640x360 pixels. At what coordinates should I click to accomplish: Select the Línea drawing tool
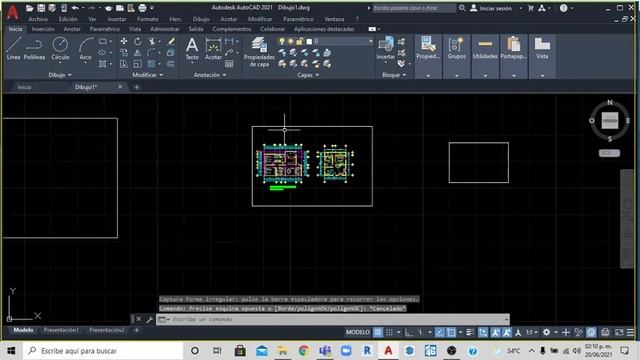13,49
